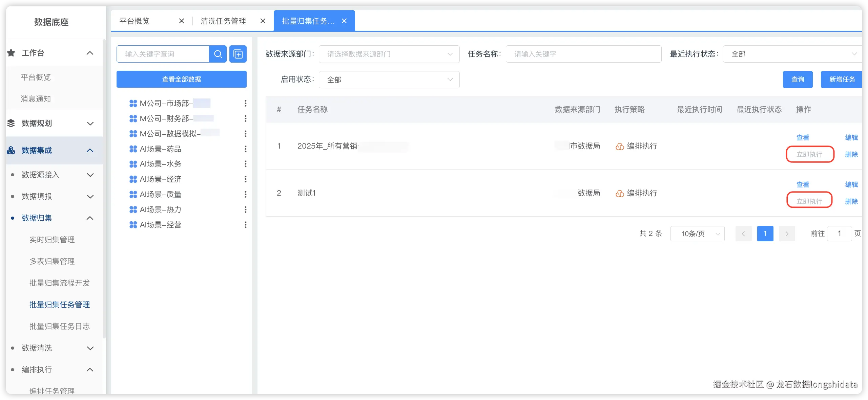Image resolution: width=868 pixels, height=400 pixels.
Task: Close the 清洗任务管理 tab
Action: tap(263, 21)
